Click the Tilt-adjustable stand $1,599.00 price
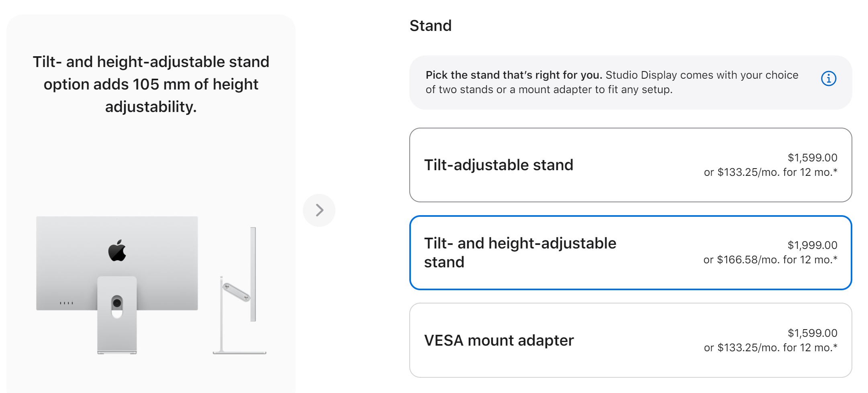The width and height of the screenshot is (868, 393). click(812, 158)
